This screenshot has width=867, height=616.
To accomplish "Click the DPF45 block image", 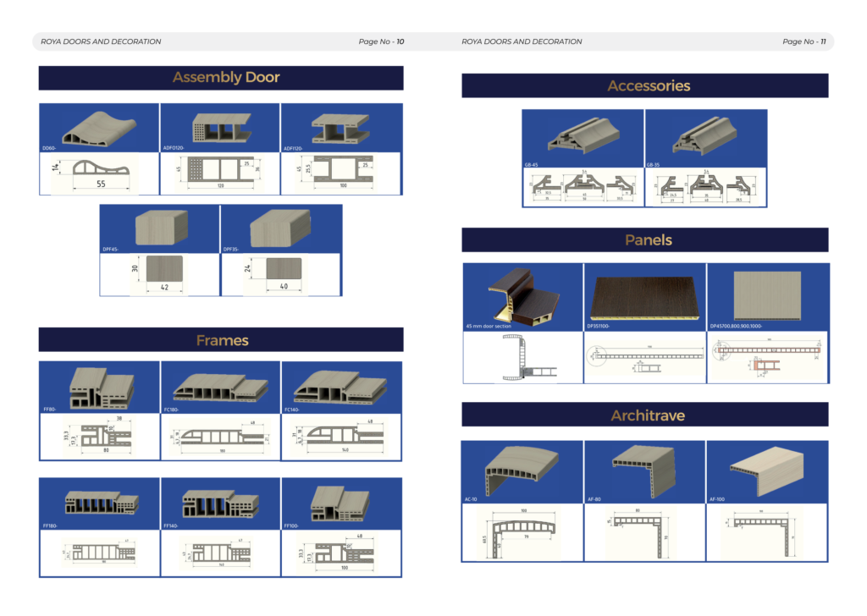I will [160, 228].
